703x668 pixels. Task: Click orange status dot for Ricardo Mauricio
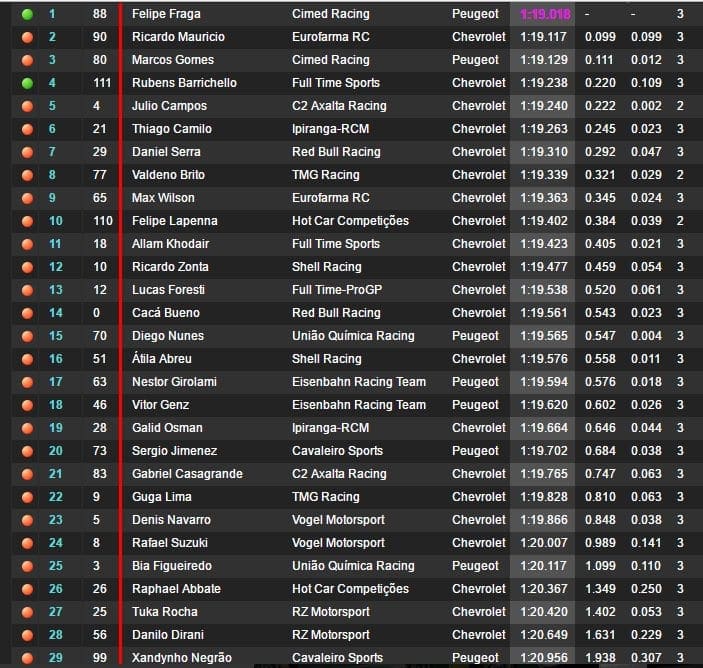click(x=27, y=37)
